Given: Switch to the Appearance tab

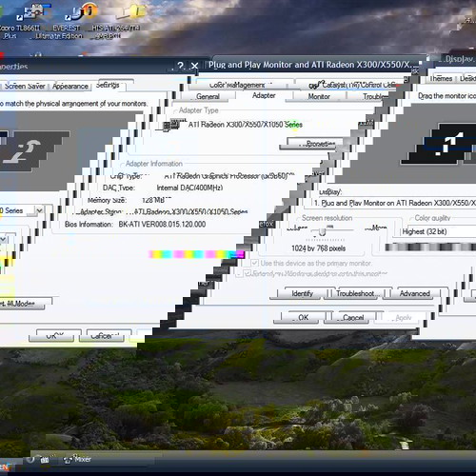Looking at the screenshot, I should [70, 86].
